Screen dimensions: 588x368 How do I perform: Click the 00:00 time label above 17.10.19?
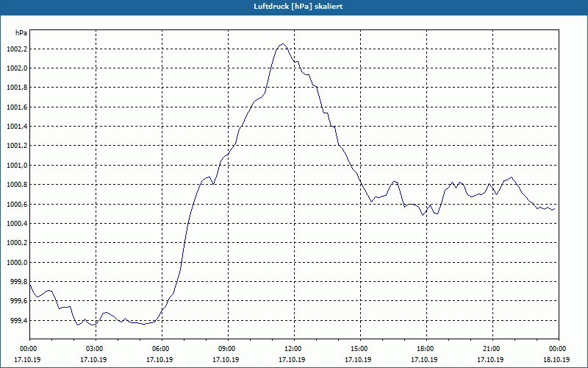point(27,349)
